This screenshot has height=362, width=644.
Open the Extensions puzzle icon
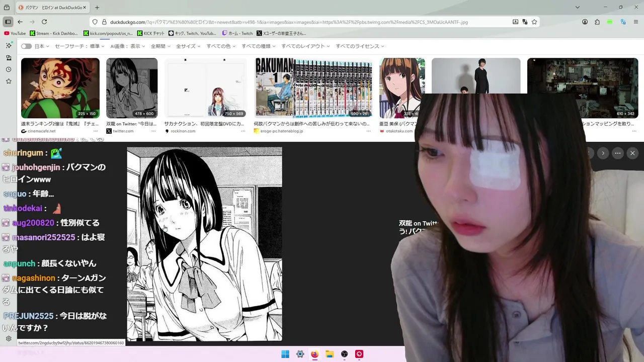click(597, 22)
